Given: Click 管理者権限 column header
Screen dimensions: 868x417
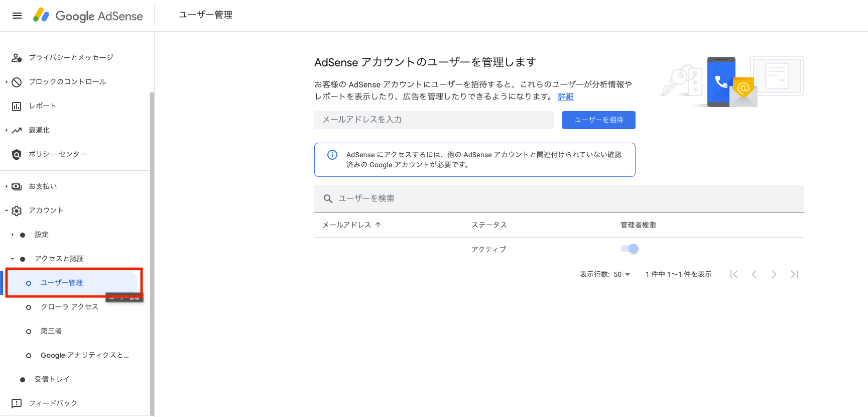Looking at the screenshot, I should 638,225.
